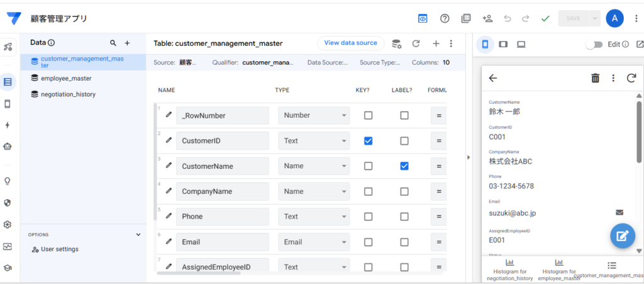Open type dropdown for _RowNumber column
This screenshot has width=644, height=284.
tap(314, 115)
